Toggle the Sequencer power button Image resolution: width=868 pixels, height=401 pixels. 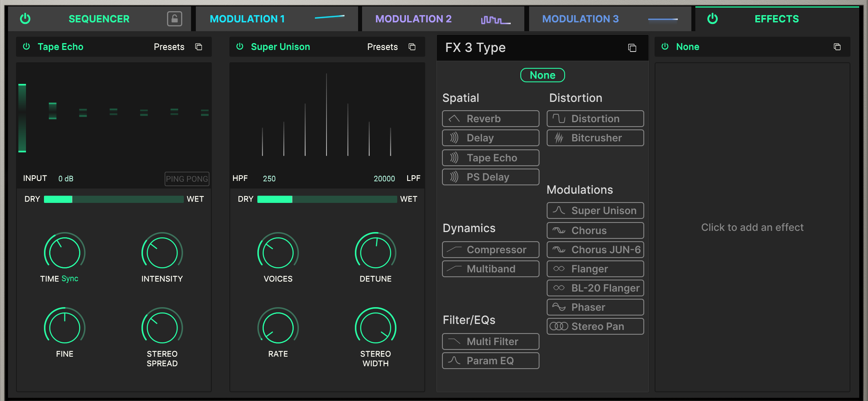click(x=25, y=19)
